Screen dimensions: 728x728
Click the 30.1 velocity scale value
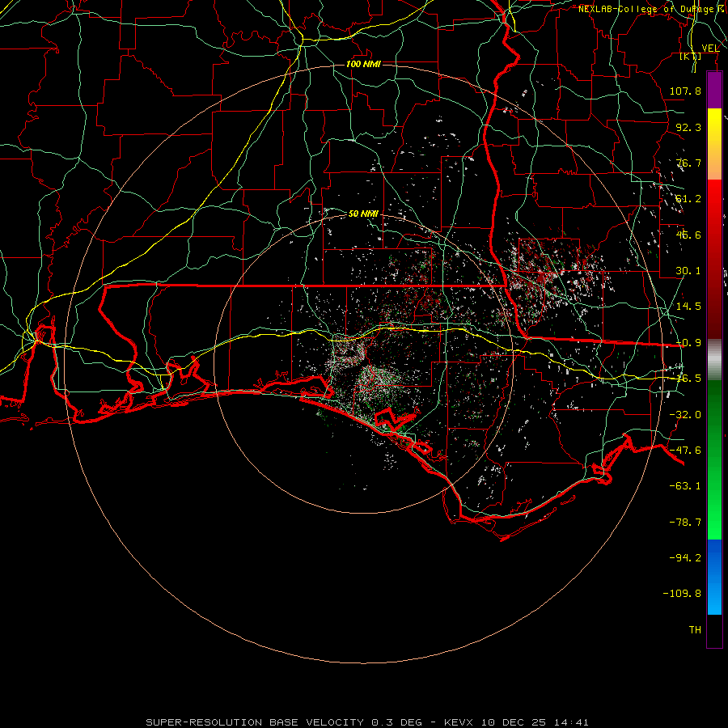[x=688, y=271]
